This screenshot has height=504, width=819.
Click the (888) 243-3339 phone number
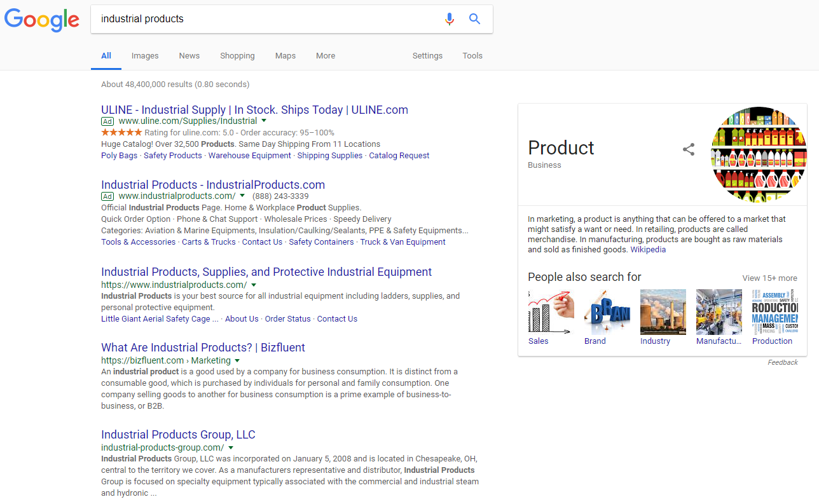(280, 196)
